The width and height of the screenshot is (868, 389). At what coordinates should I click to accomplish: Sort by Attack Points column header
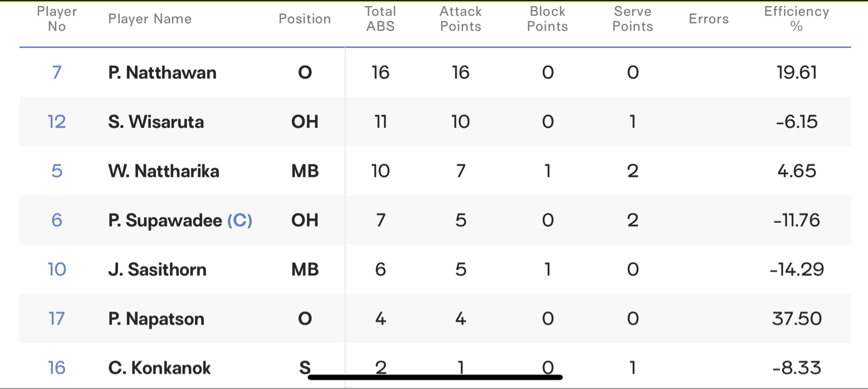click(x=461, y=19)
